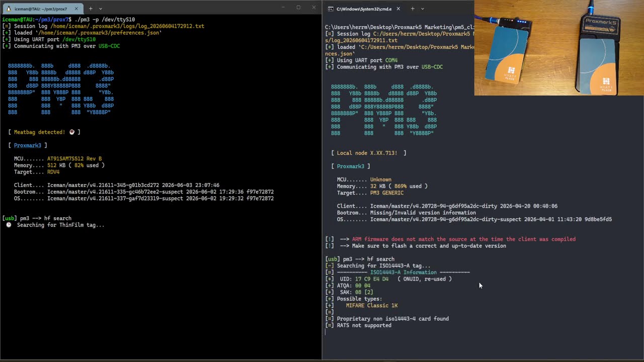Click 'USB-CDC' in the left terminal
This screenshot has width=644, height=362.
coord(109,46)
